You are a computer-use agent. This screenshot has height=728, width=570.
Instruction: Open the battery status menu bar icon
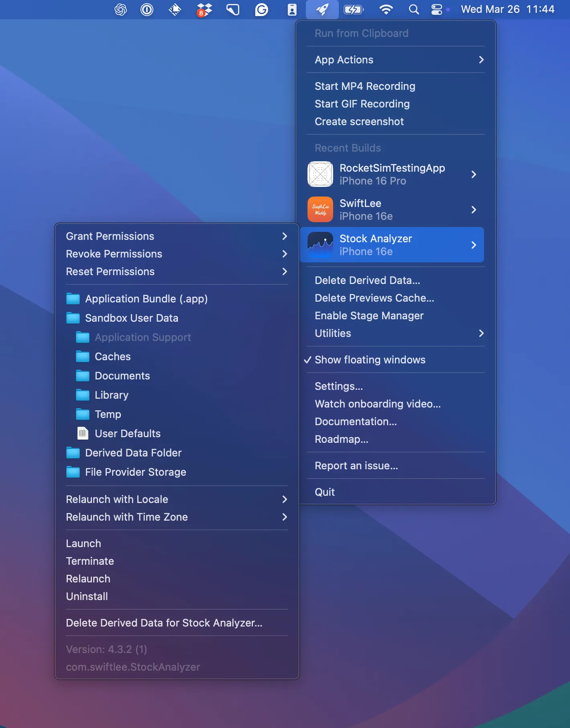pyautogui.click(x=354, y=9)
